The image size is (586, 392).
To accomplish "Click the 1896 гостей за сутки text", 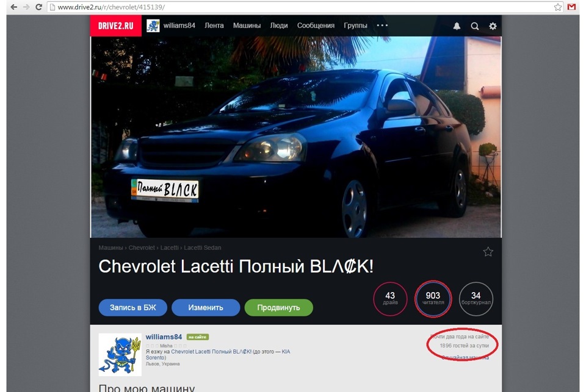I will (x=464, y=346).
